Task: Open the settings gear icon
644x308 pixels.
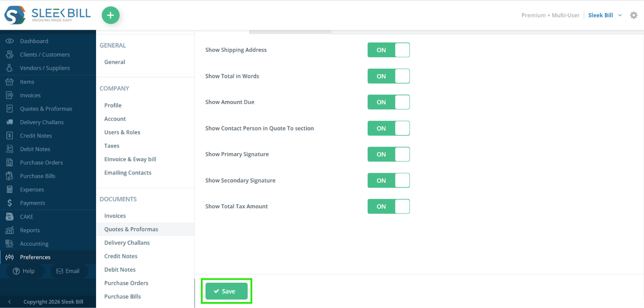Action: 634,15
